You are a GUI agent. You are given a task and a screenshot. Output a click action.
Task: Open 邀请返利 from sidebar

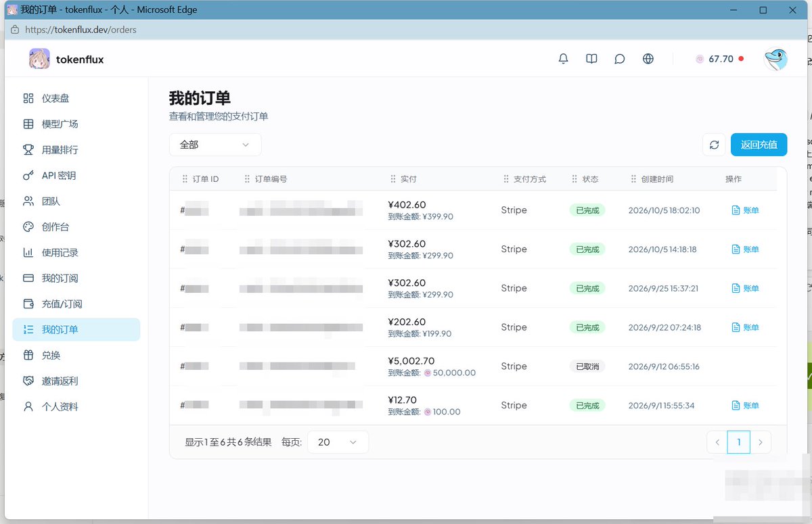[x=76, y=381]
